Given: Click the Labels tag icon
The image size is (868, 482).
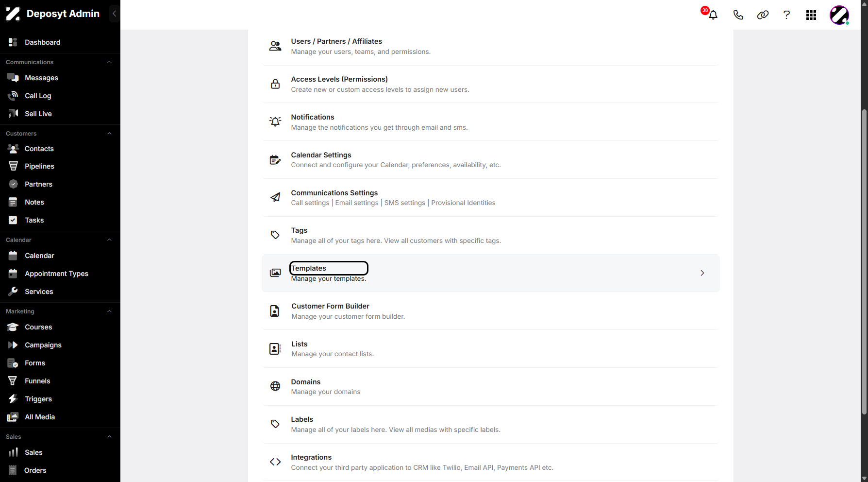Looking at the screenshot, I should click(x=275, y=424).
